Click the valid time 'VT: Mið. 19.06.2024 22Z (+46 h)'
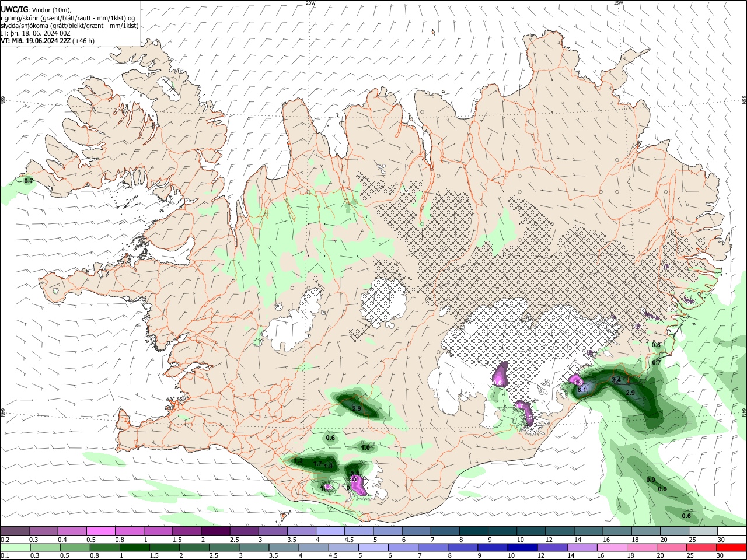The height and width of the screenshot is (560, 747). click(47, 41)
